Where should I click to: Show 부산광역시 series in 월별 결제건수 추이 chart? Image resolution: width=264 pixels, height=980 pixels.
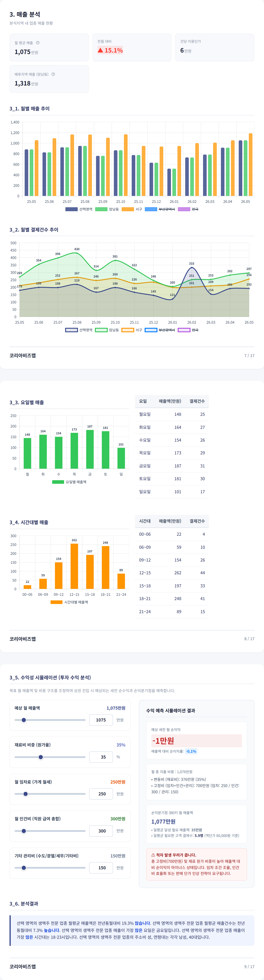(x=160, y=330)
